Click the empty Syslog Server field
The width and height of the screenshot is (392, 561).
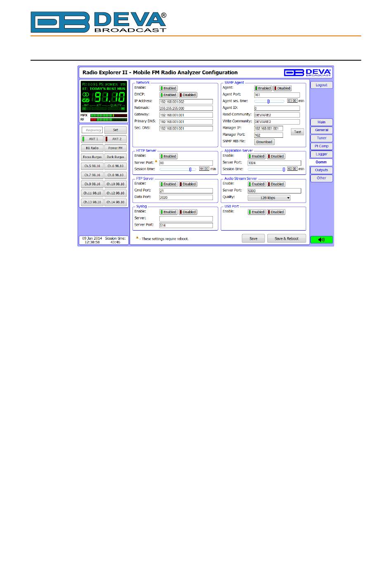click(x=186, y=219)
